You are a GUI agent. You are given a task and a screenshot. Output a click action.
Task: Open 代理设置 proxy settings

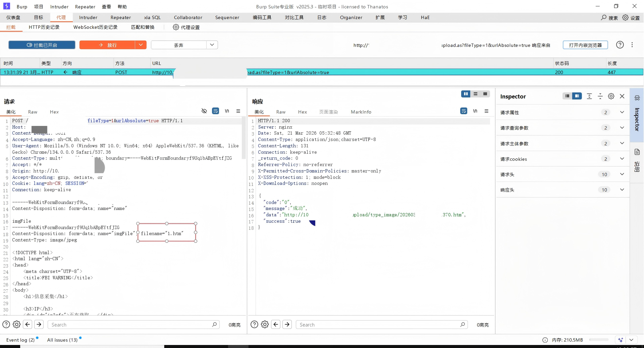pos(186,27)
